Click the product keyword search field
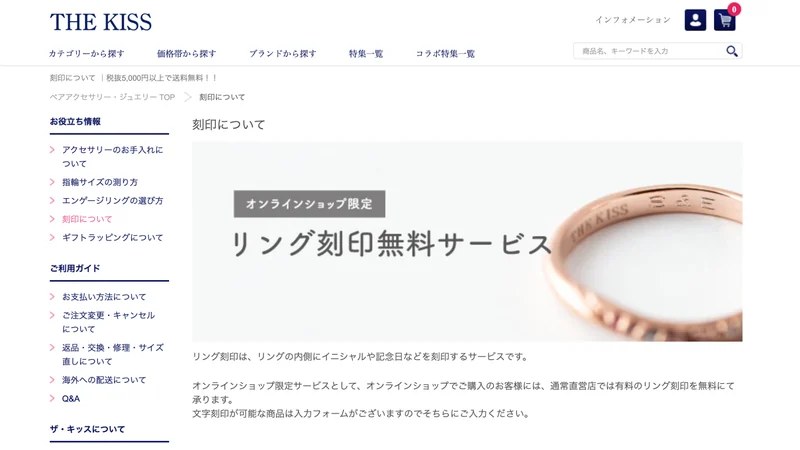 click(x=649, y=51)
